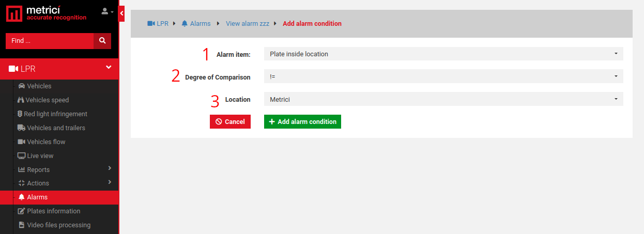Click Add alarm condition breadcrumb text
The width and height of the screenshot is (644, 234).
point(312,24)
